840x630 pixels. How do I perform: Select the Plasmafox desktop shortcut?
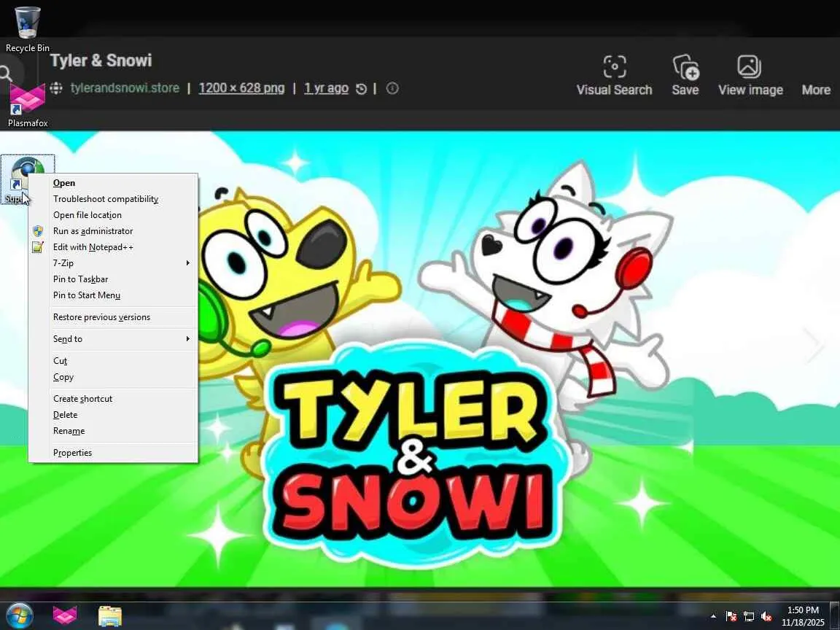27,106
